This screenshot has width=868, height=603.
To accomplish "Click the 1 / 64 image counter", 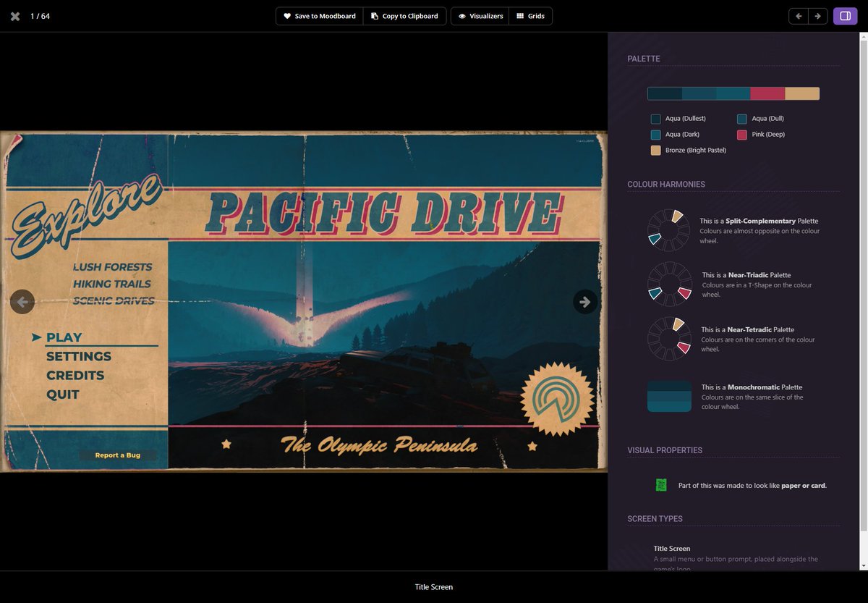I will [x=40, y=16].
